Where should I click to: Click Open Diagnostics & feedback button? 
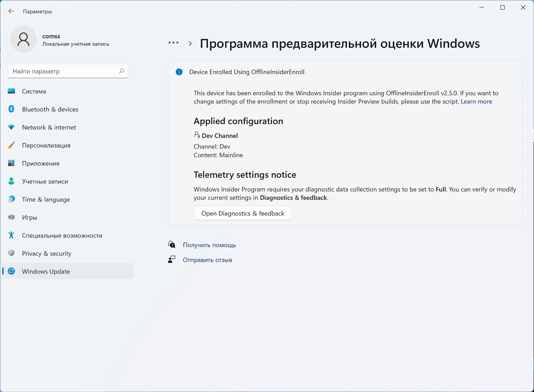point(242,213)
